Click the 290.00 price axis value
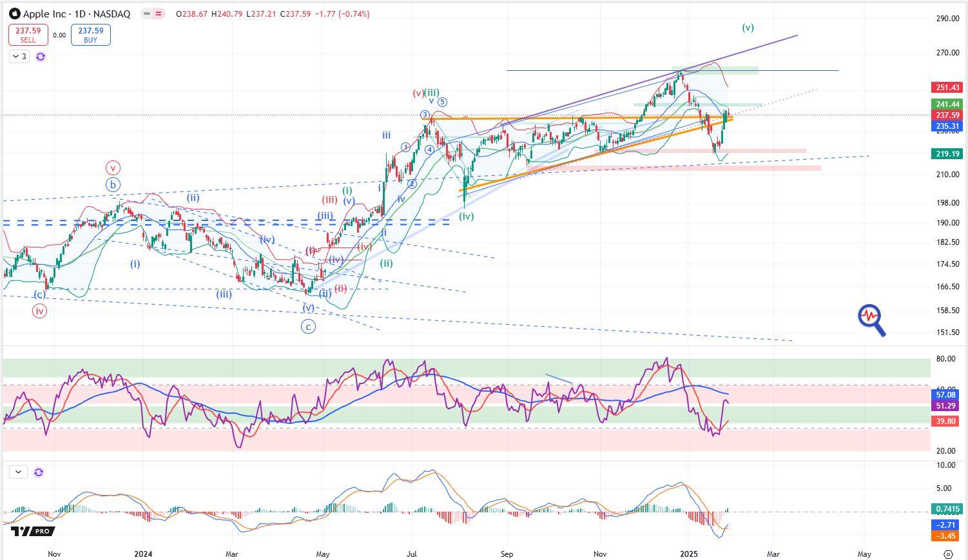The height and width of the screenshot is (560, 968). pos(947,19)
